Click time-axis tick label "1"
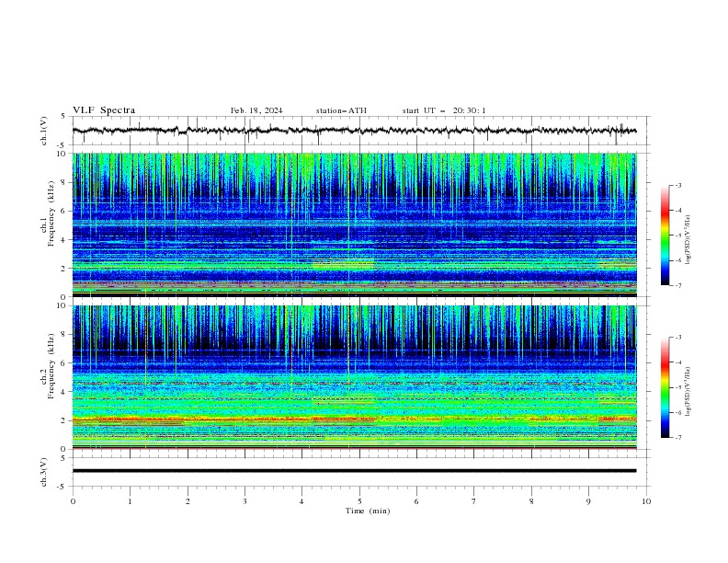 130,501
